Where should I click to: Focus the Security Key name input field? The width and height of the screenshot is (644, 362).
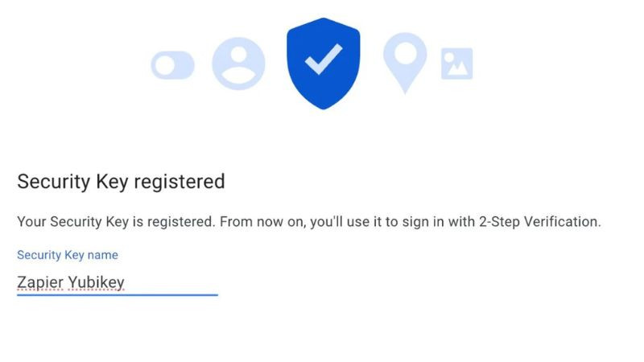point(118,282)
